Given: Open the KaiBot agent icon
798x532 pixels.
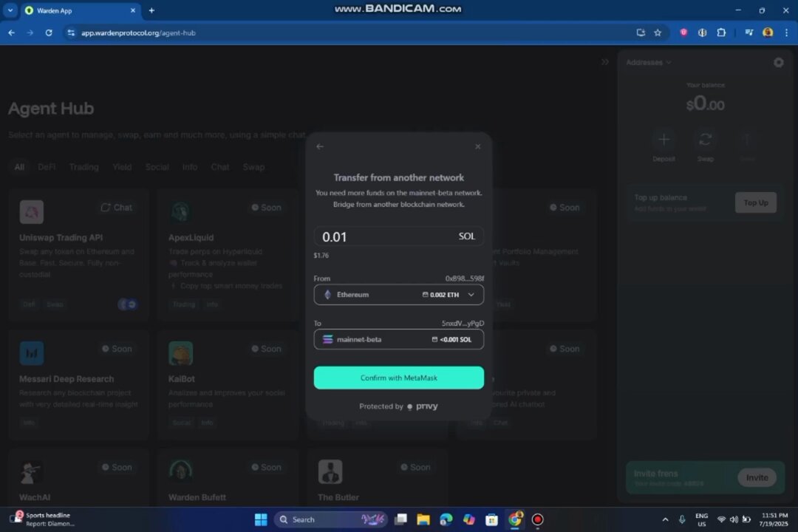Looking at the screenshot, I should coord(181,352).
